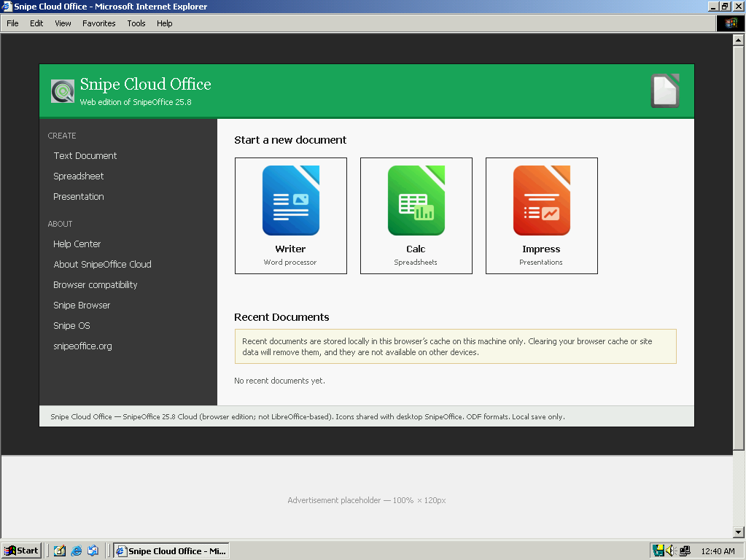Click the 'Recent Documents' heading
The image size is (746, 560).
pyautogui.click(x=281, y=317)
